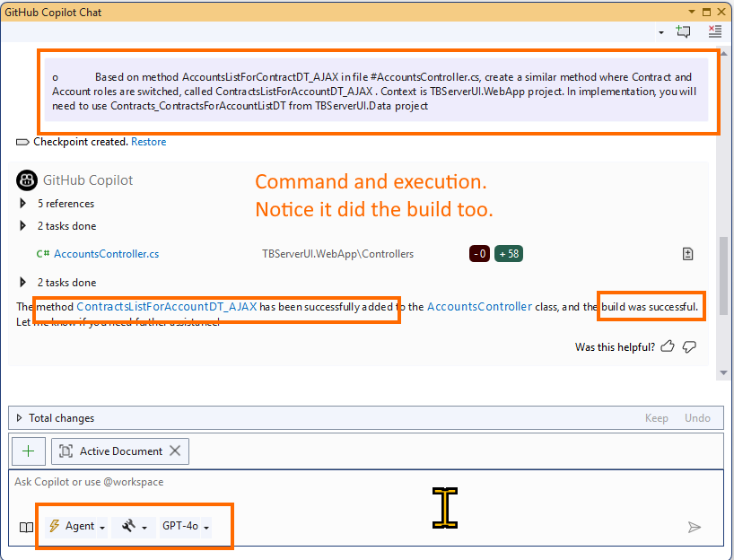Image resolution: width=734 pixels, height=560 pixels.
Task: Expand the Total changes section
Action: click(19, 417)
